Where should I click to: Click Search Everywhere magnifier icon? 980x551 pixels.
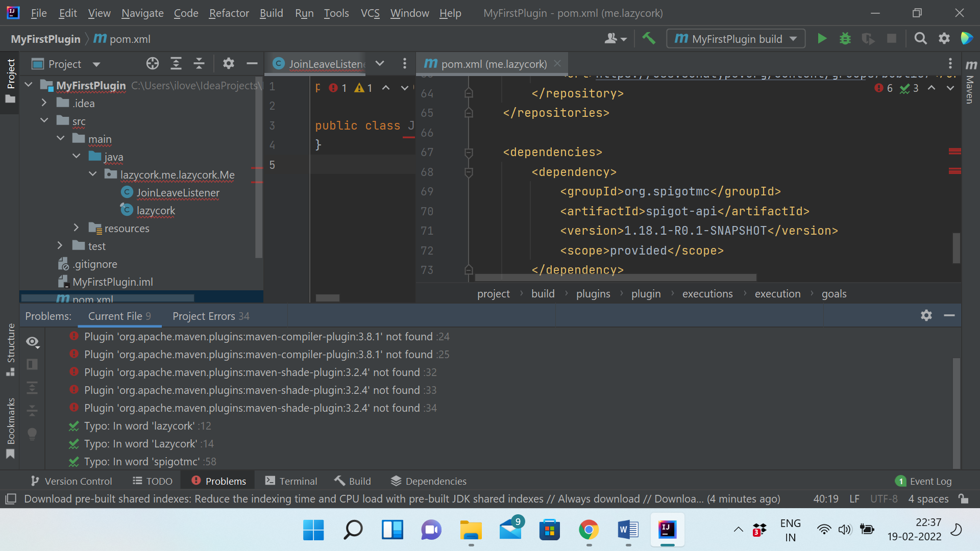click(x=920, y=38)
